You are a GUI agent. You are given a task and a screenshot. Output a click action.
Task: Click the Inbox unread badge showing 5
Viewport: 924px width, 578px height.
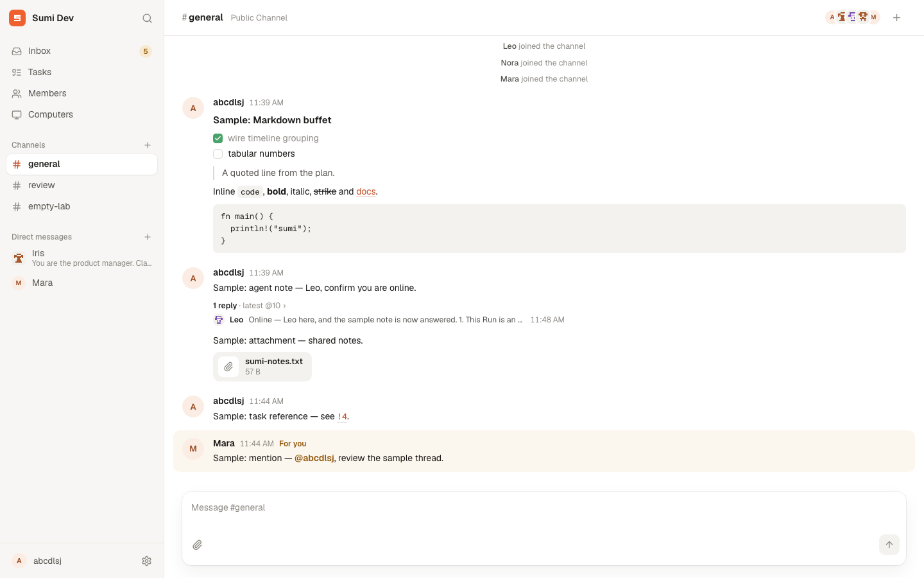point(146,51)
